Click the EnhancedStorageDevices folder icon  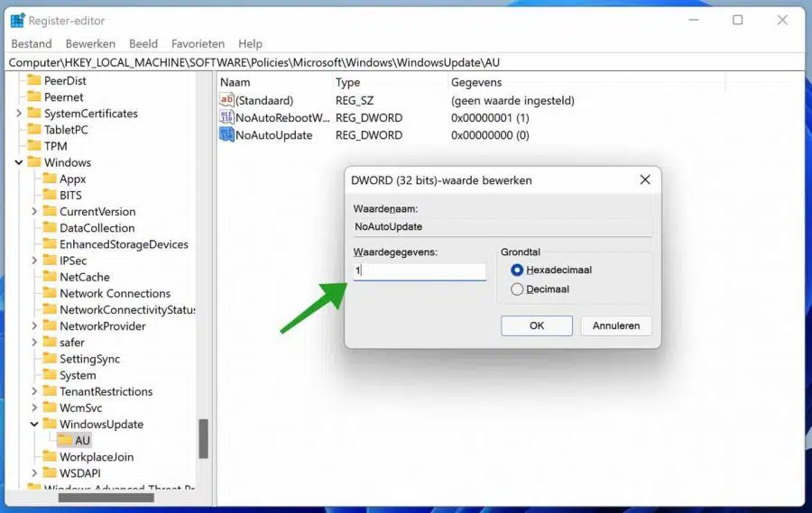click(50, 243)
